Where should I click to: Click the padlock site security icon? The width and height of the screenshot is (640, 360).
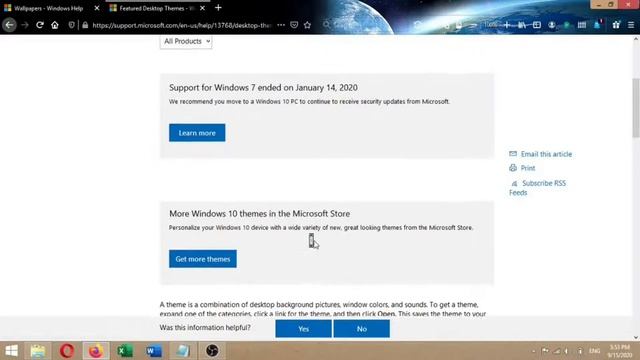pyautogui.click(x=85, y=25)
